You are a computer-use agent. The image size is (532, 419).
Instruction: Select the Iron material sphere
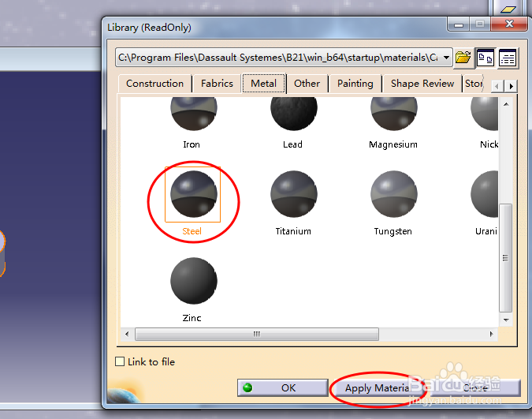pos(194,113)
